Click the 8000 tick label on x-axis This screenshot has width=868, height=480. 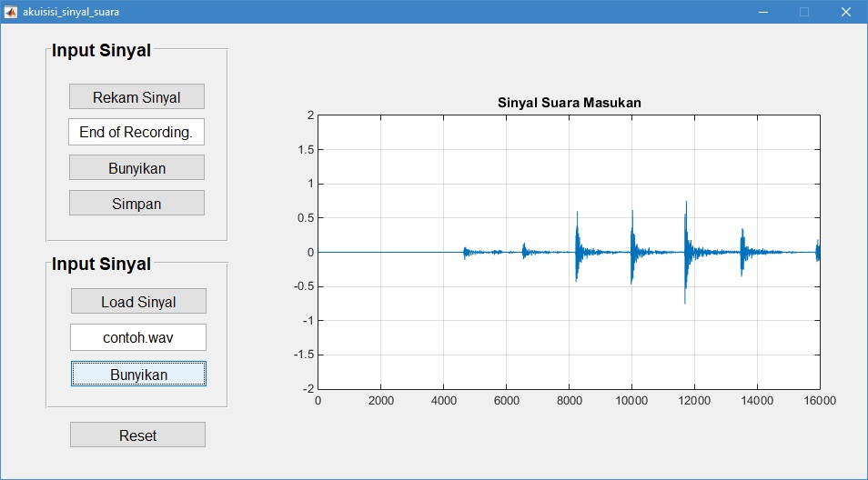pos(569,400)
